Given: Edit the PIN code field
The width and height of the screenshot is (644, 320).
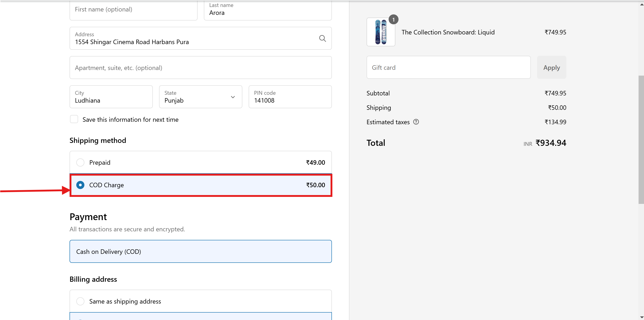Looking at the screenshot, I should click(x=290, y=97).
